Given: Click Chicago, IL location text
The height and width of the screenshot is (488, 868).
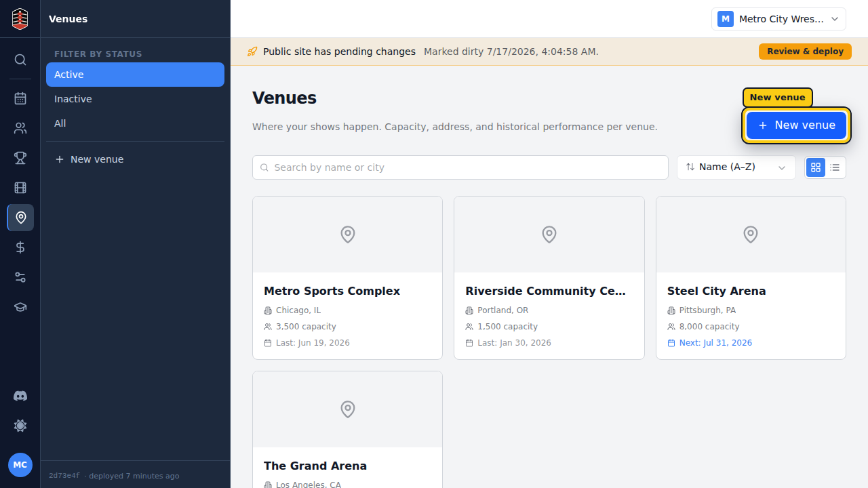Looking at the screenshot, I should tap(298, 310).
